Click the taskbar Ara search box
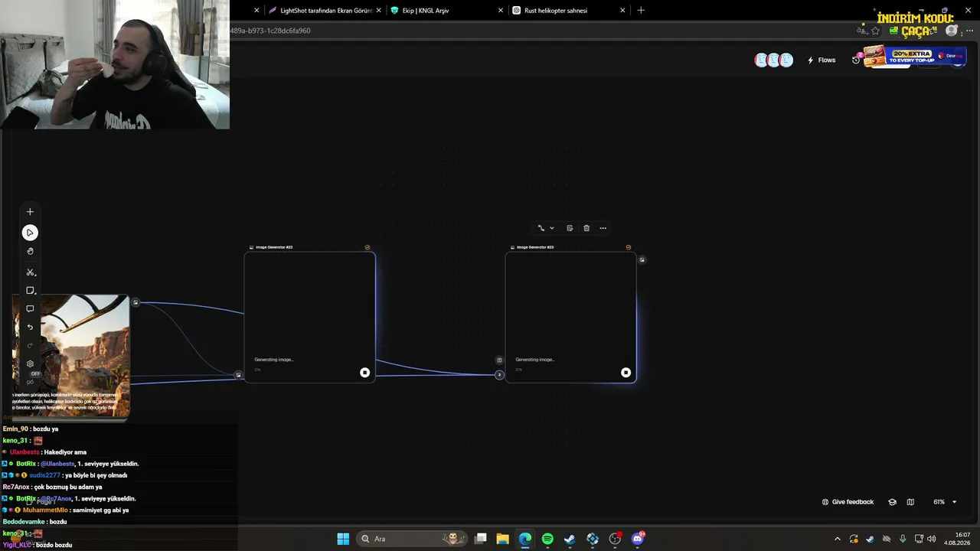This screenshot has height=551, width=980. 413,539
